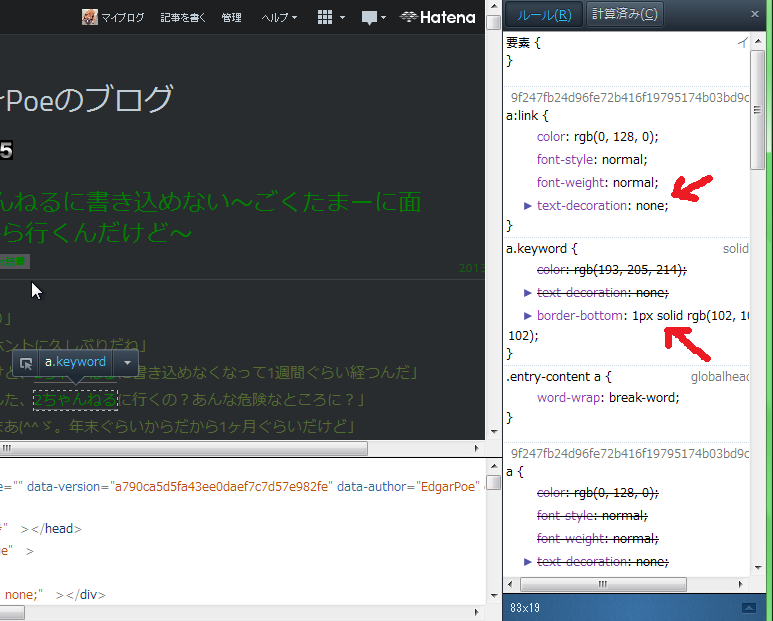Click the globalhead stylesheet source link
773x621 pixels.
click(720, 377)
